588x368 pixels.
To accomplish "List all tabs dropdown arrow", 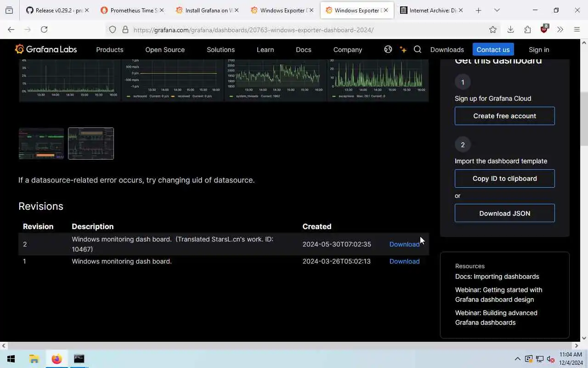I will (x=497, y=10).
